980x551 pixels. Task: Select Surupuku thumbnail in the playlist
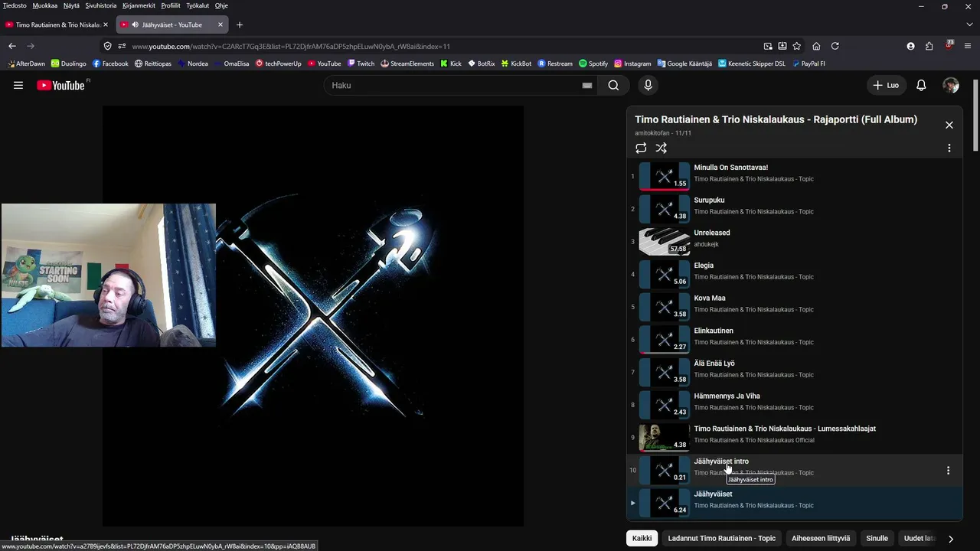665,209
